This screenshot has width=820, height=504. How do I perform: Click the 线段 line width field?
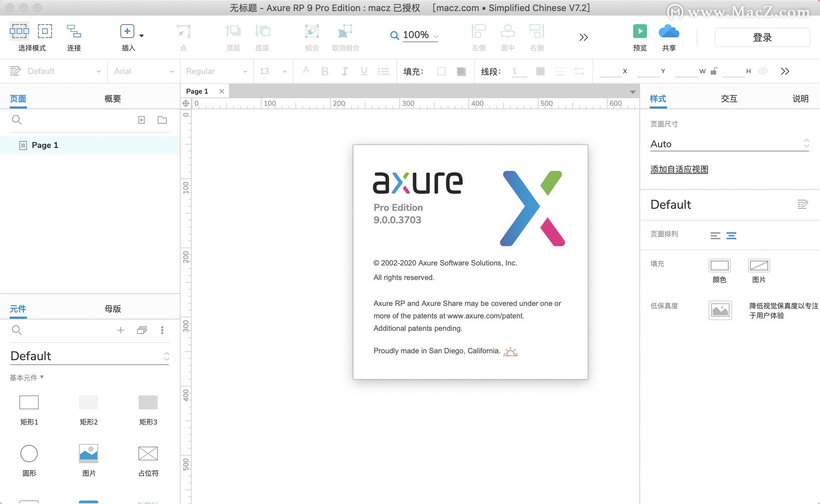click(519, 71)
